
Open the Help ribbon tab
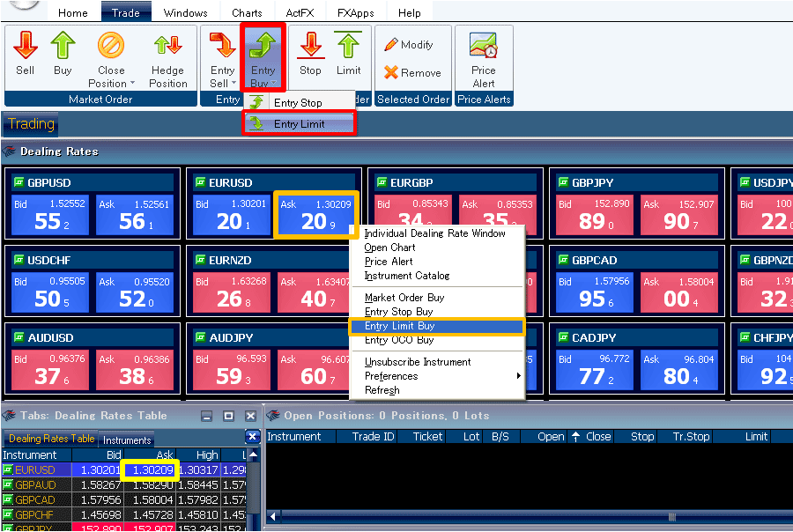click(409, 12)
